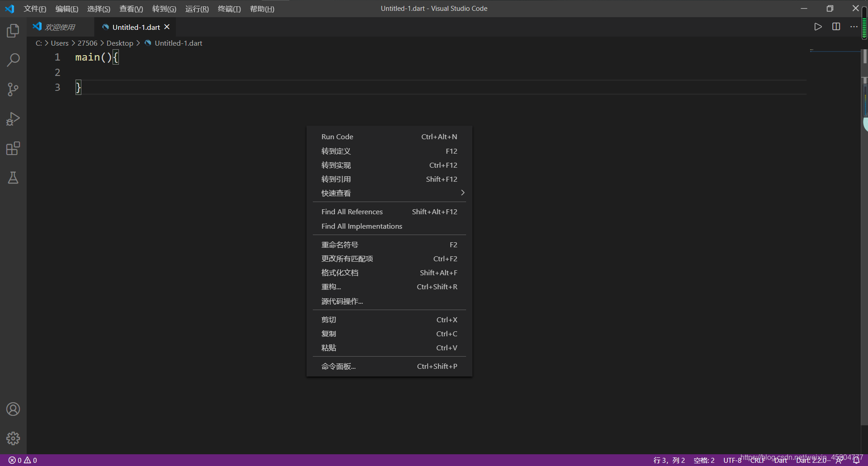Choose 转到实现 in context menu
Image resolution: width=868 pixels, height=466 pixels.
coord(389,165)
